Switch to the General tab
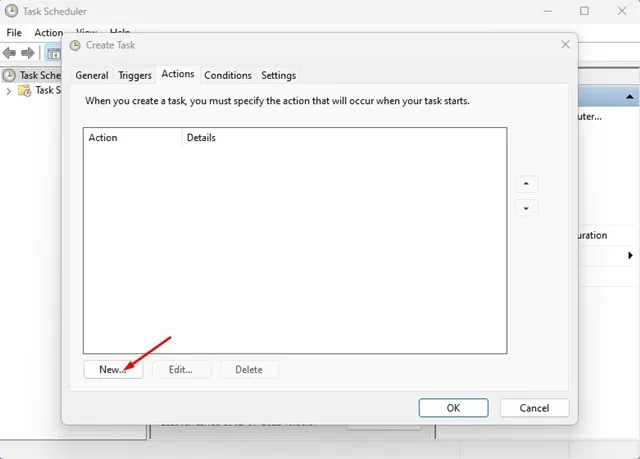This screenshot has width=640, height=459. click(92, 75)
